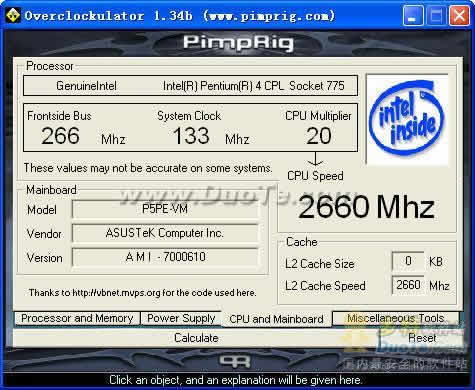Switch to the Power Supply tab
The height and width of the screenshot is (390, 475).
tap(181, 318)
